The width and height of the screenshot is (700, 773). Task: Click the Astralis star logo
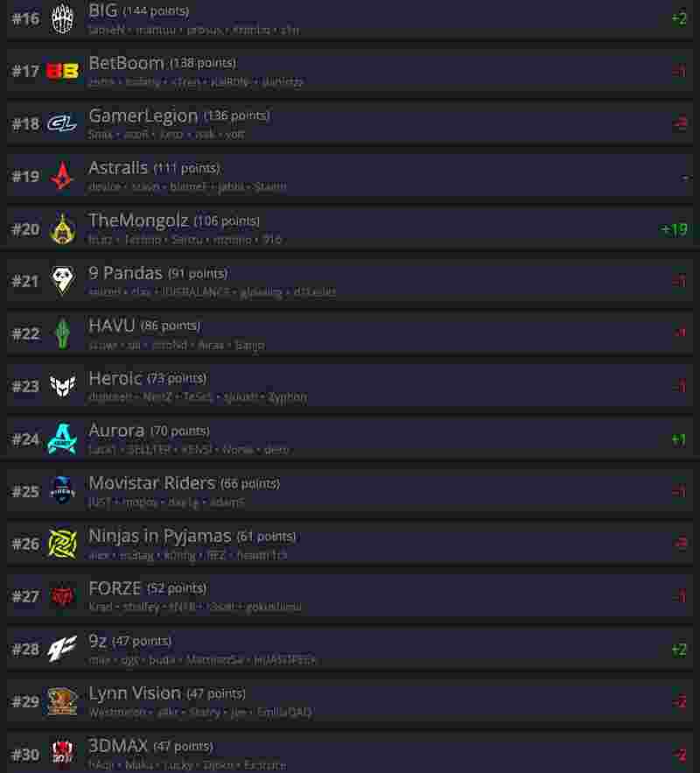point(62,176)
